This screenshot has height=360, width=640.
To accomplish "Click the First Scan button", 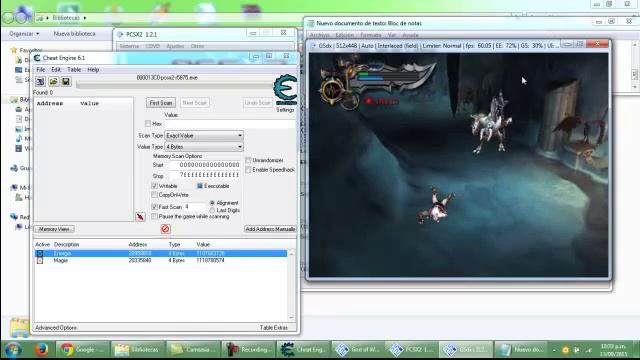I will tap(161, 103).
